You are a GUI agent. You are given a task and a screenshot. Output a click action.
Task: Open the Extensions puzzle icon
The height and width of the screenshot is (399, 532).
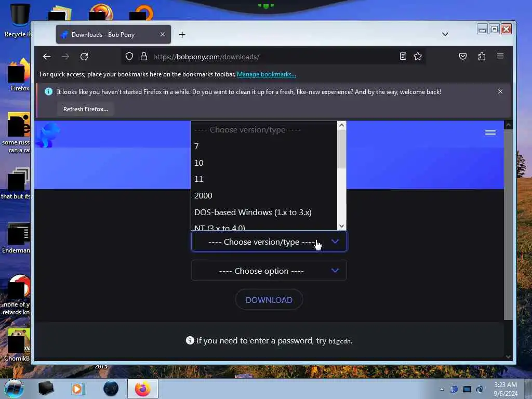(482, 56)
